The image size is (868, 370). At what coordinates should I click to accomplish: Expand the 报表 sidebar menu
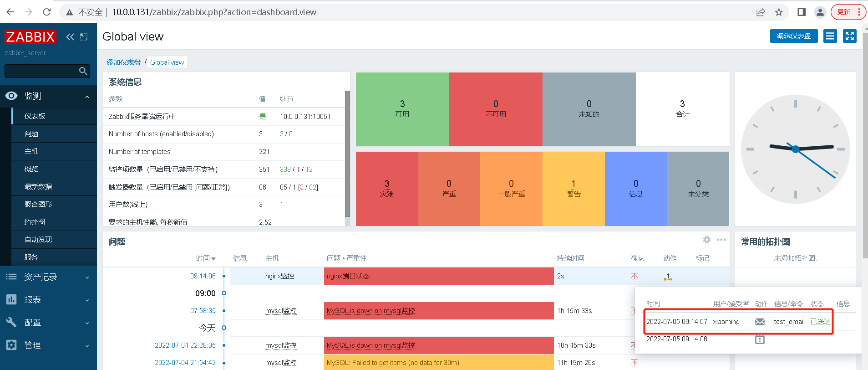[48, 300]
